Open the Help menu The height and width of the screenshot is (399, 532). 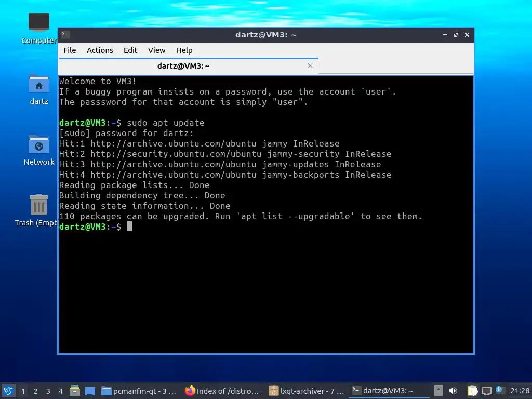(x=184, y=50)
